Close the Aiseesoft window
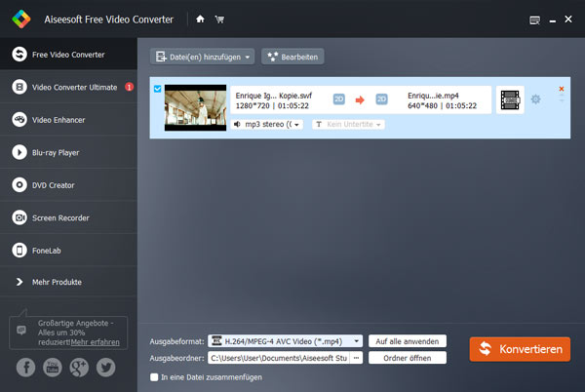The image size is (585, 392). (568, 20)
